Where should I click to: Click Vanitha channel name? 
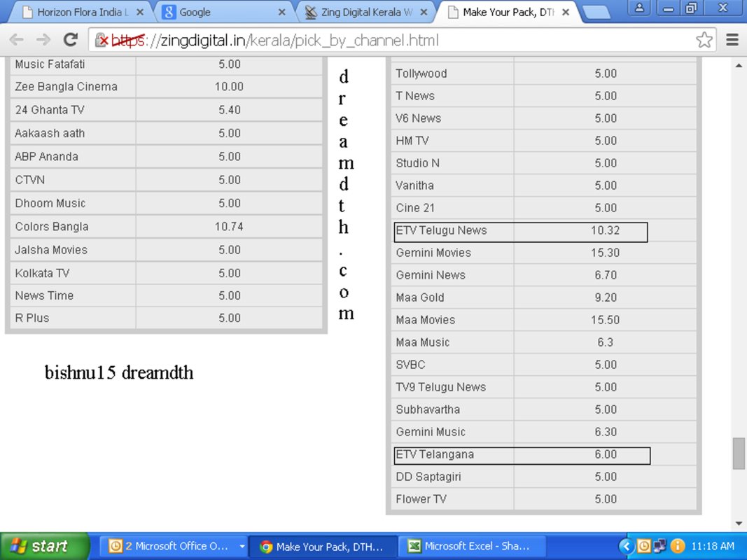point(415,185)
